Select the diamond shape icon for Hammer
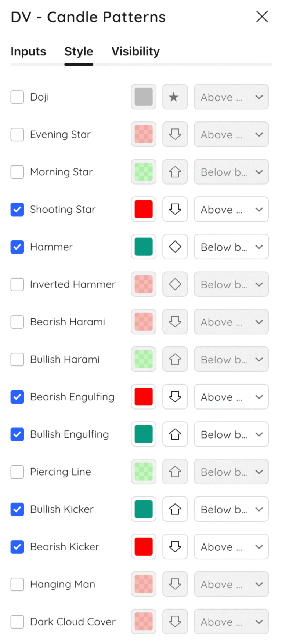The width and height of the screenshot is (282, 644). 175,247
